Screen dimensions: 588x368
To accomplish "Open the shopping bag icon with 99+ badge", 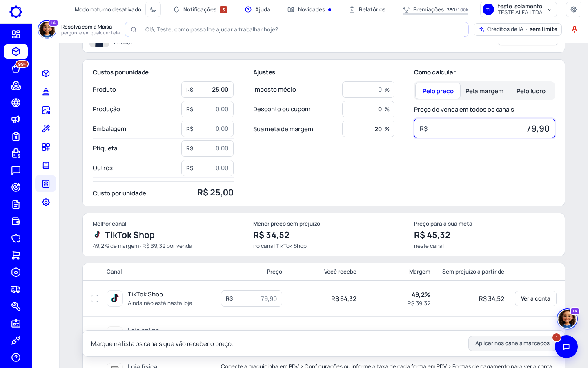I will point(16,68).
